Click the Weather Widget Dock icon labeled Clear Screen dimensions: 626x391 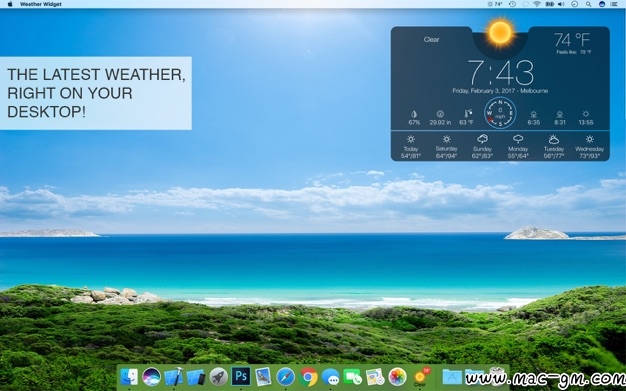pyautogui.click(x=420, y=377)
